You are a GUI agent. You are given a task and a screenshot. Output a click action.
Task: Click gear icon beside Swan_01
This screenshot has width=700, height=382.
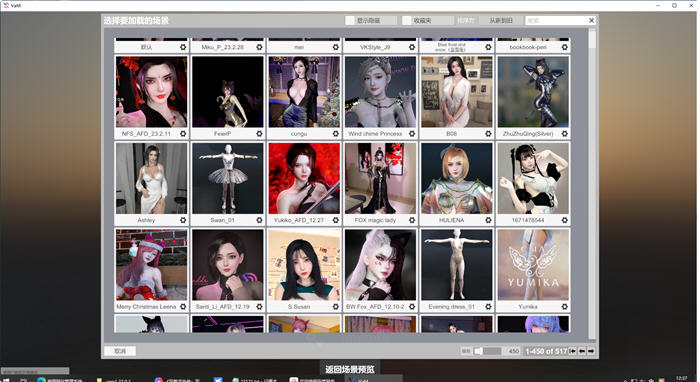coord(259,220)
